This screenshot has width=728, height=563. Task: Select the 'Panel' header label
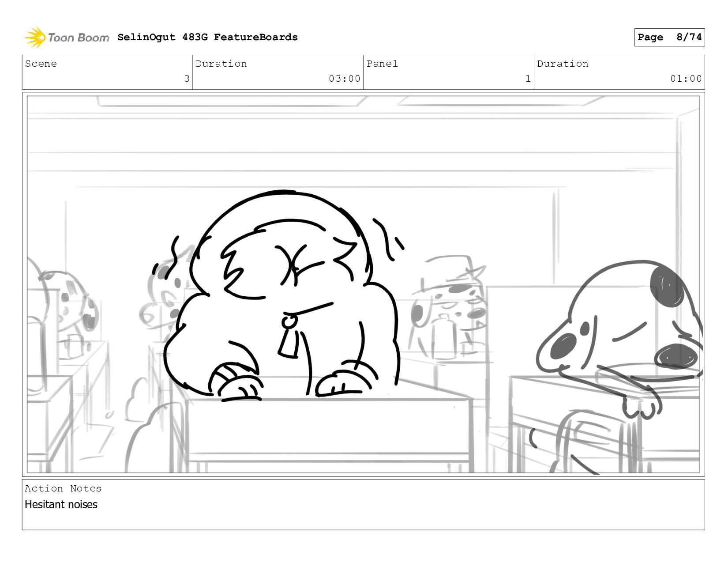[x=382, y=64]
